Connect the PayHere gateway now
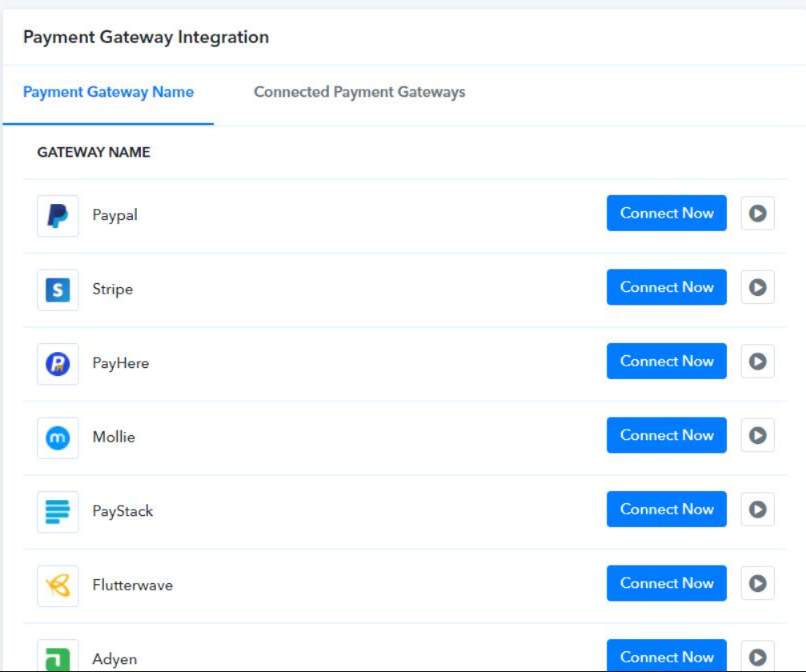 coord(666,361)
